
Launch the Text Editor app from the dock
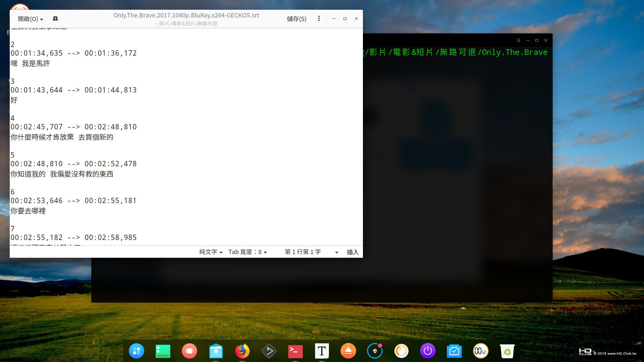[x=322, y=351]
